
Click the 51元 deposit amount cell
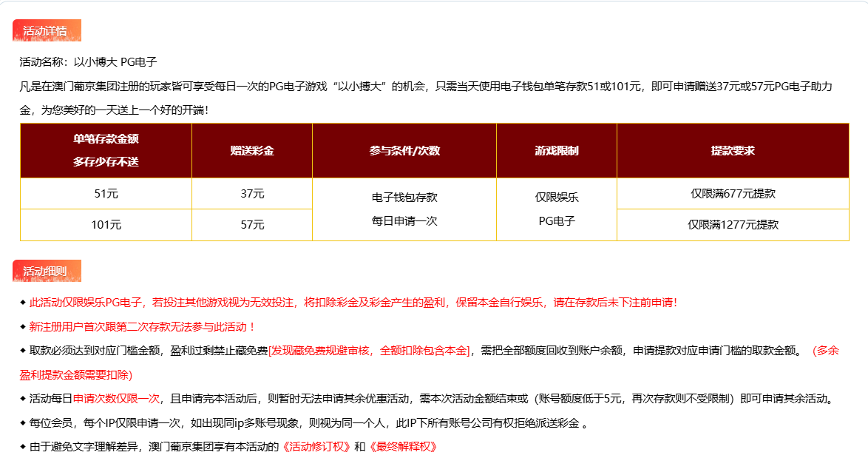click(x=106, y=194)
